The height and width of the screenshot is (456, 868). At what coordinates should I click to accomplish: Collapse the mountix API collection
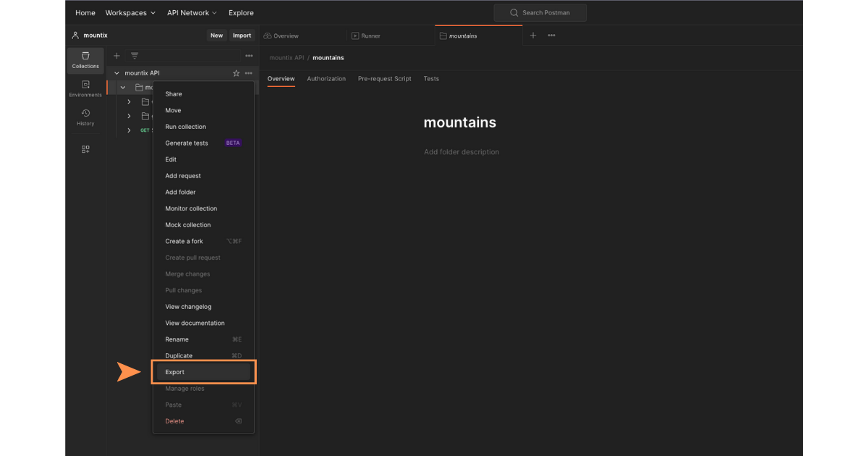[x=116, y=73]
